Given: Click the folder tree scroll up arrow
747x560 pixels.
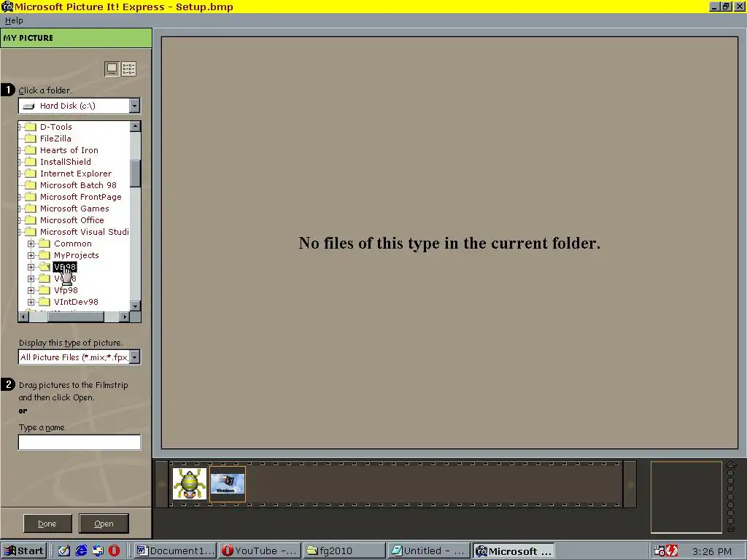Looking at the screenshot, I should [x=135, y=126].
